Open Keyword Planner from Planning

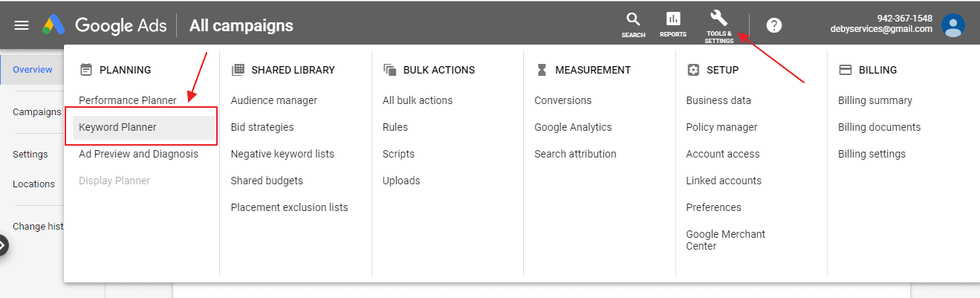[117, 127]
